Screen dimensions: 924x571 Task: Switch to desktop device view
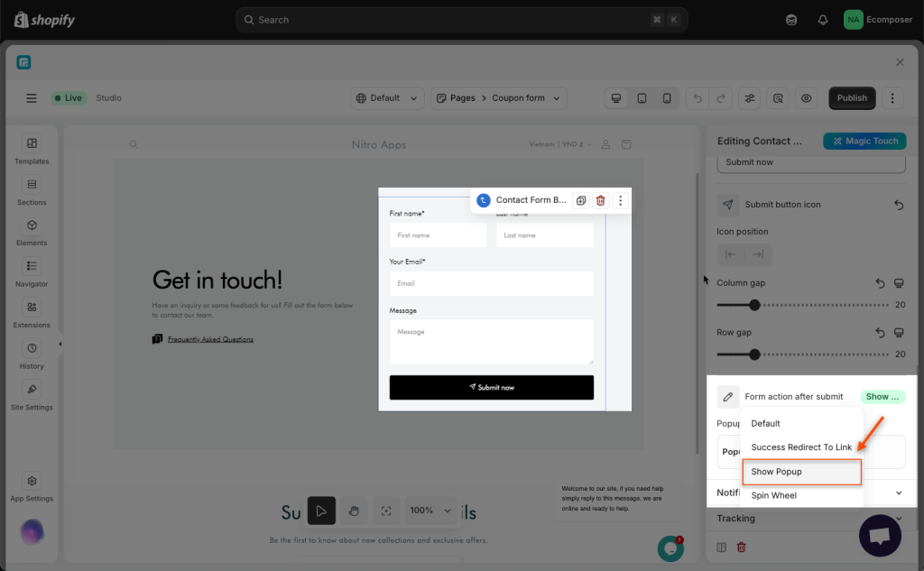pyautogui.click(x=616, y=98)
